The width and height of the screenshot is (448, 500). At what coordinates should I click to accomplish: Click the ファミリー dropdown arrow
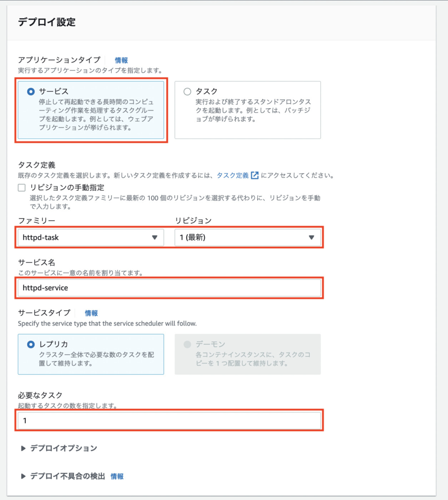coord(155,237)
